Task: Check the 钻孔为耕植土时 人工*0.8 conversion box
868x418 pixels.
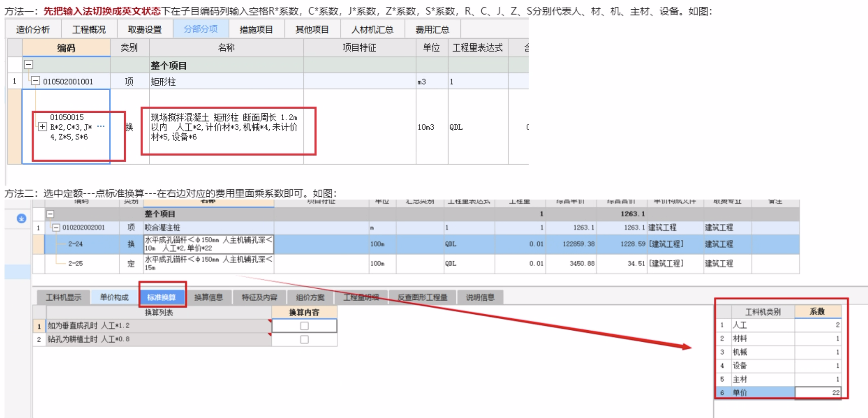Action: [x=304, y=339]
